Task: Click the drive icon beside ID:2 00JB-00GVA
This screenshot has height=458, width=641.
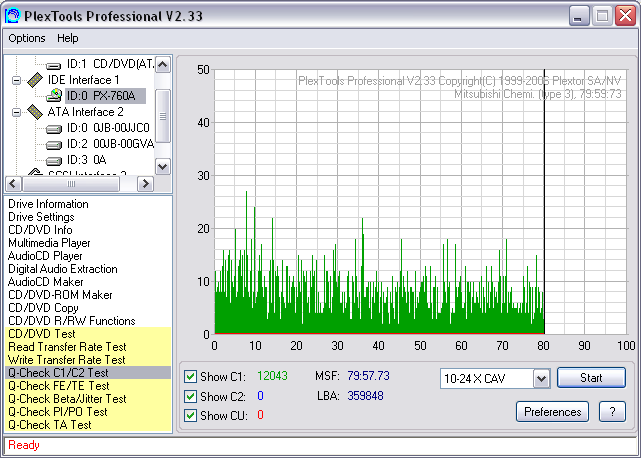Action: pyautogui.click(x=54, y=145)
